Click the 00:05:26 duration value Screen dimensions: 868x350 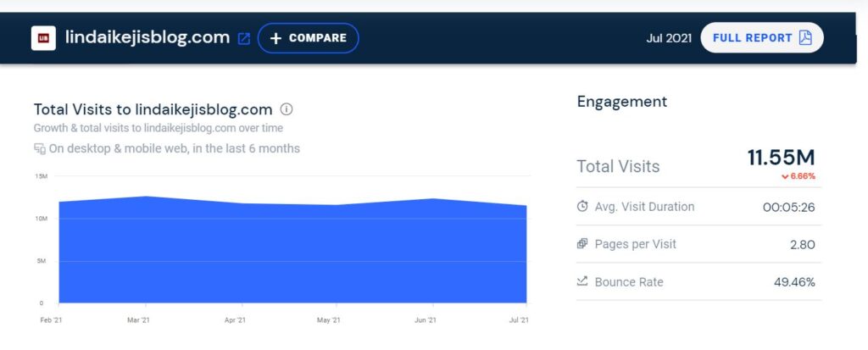coord(789,208)
